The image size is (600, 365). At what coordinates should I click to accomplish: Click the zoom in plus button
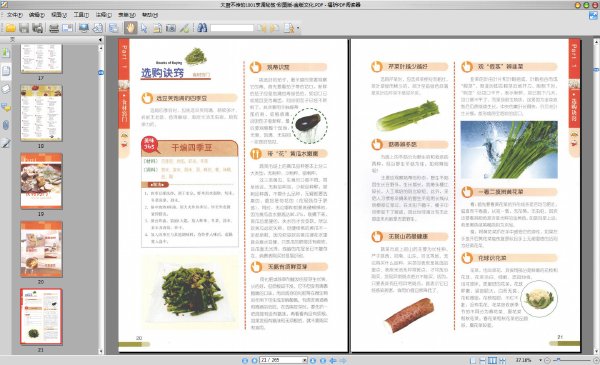click(596, 360)
